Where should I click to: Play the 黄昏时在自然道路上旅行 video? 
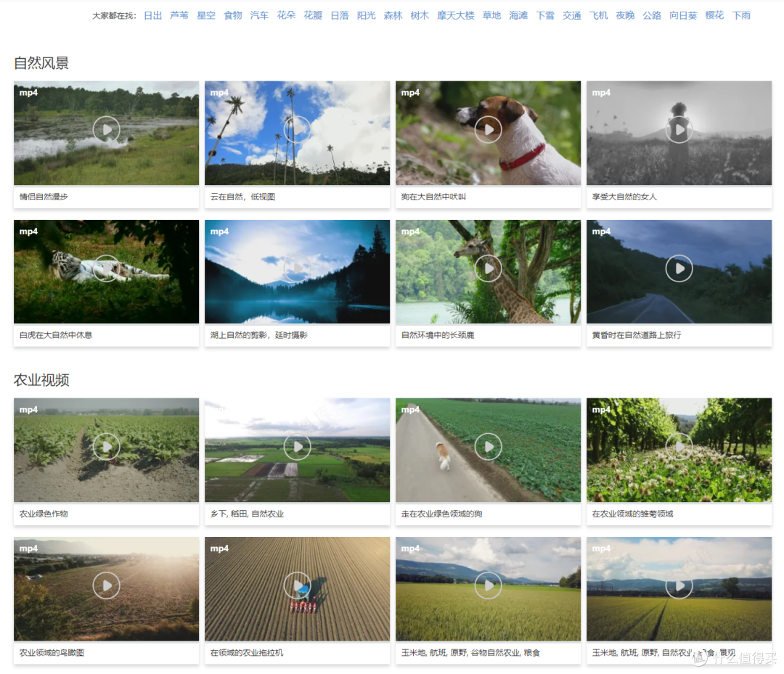tap(679, 268)
